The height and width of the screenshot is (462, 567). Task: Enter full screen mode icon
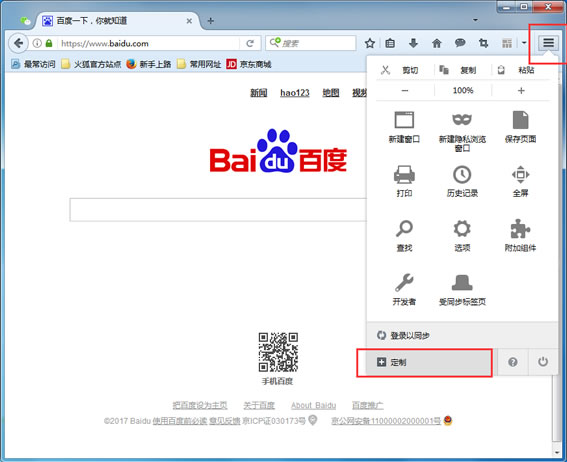click(x=520, y=175)
